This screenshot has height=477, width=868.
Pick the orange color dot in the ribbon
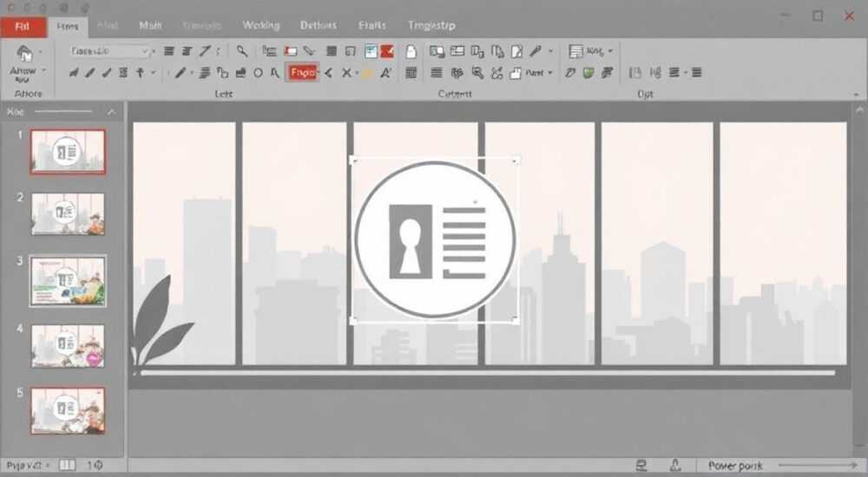[366, 73]
